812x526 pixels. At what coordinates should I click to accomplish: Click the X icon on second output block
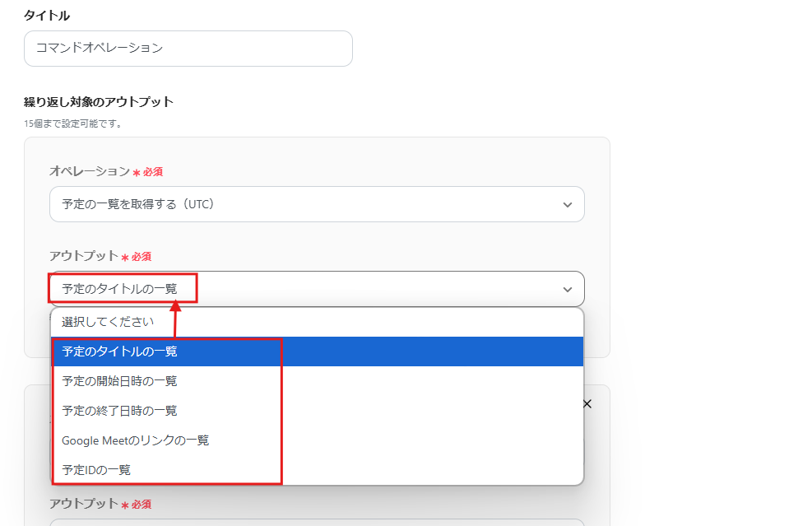pyautogui.click(x=587, y=404)
